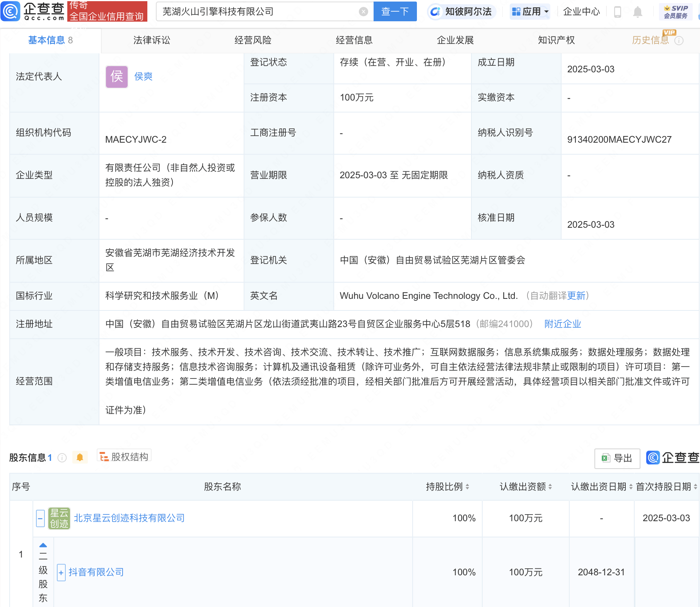Go to 企业中心
Image resolution: width=700 pixels, height=607 pixels.
(581, 12)
